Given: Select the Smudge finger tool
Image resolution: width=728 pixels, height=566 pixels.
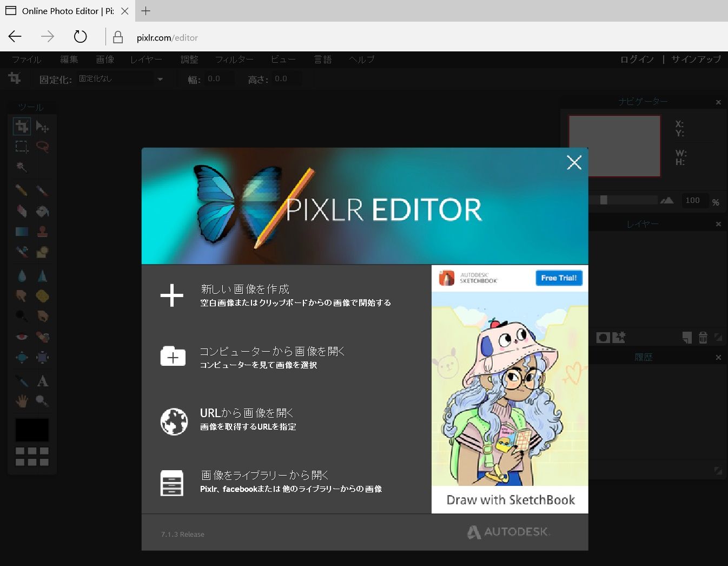Looking at the screenshot, I should click(x=22, y=296).
